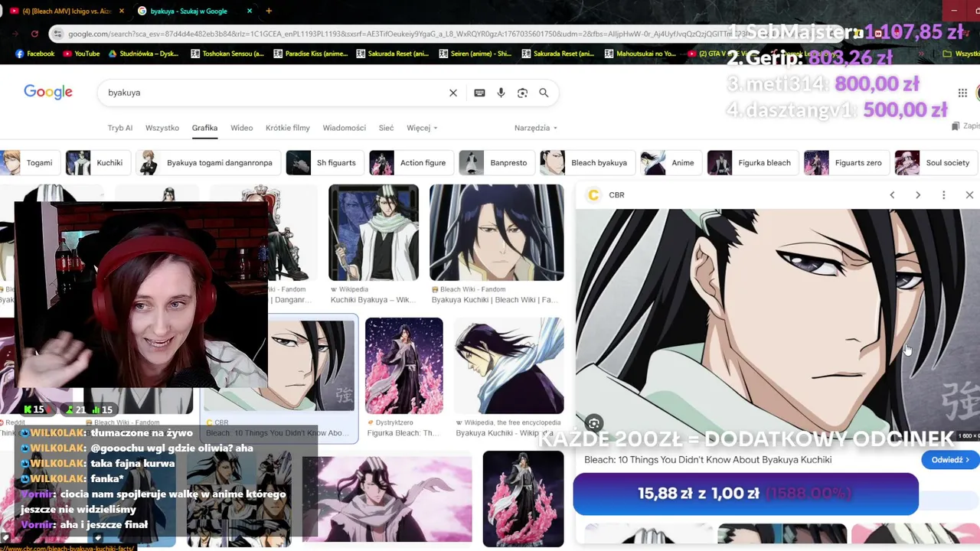980x551 pixels.
Task: Go to Google home via the logo
Action: (x=48, y=92)
